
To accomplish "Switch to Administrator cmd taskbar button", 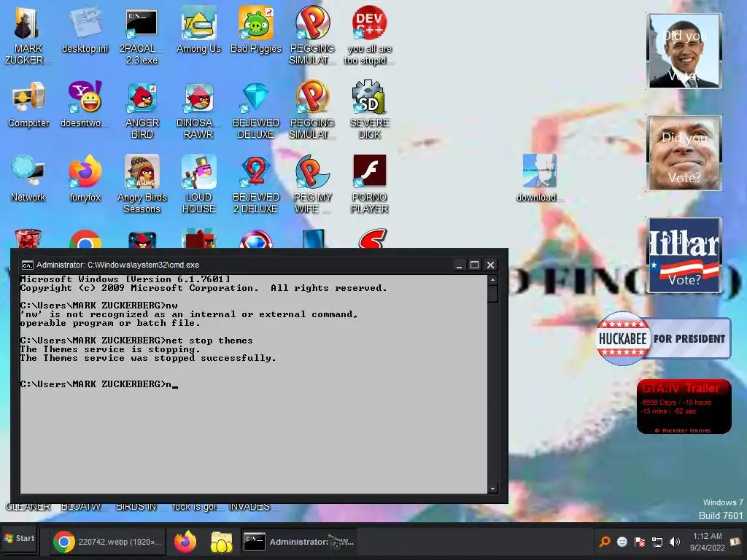I will click(x=298, y=542).
